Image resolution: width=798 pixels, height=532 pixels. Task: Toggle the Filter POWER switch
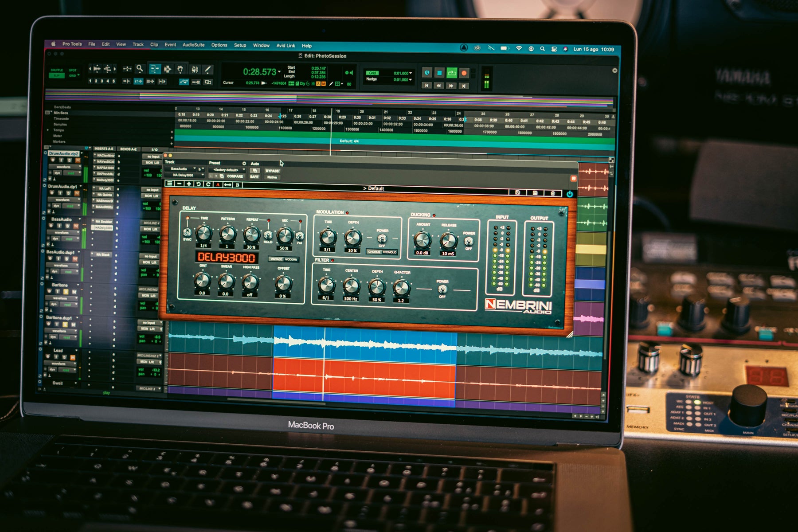(x=442, y=289)
